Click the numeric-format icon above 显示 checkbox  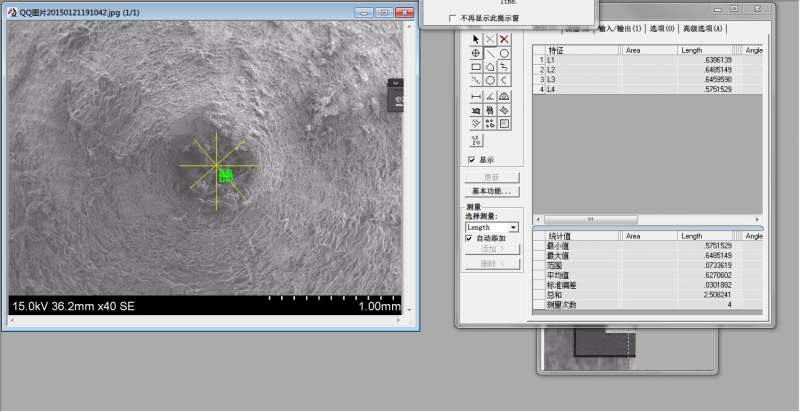coord(476,140)
